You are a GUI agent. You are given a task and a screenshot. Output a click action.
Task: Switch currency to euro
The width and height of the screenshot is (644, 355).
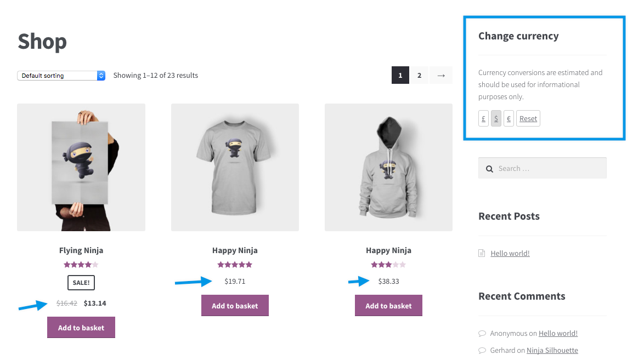(x=509, y=119)
